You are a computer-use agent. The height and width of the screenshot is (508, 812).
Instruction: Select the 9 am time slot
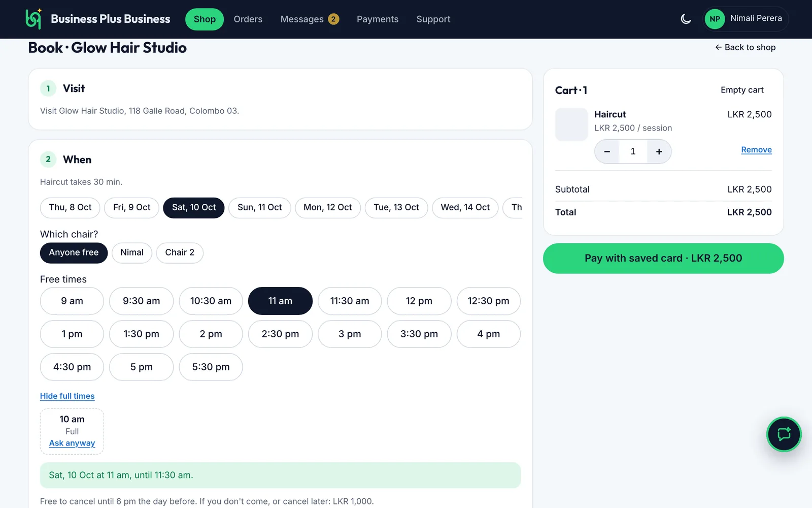tap(72, 301)
